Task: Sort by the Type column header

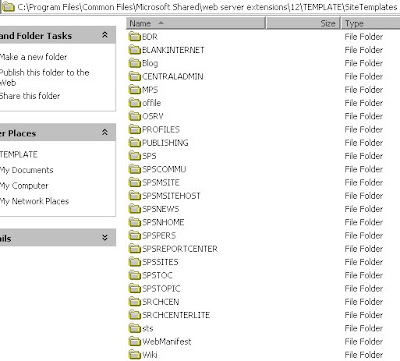Action: pos(370,23)
